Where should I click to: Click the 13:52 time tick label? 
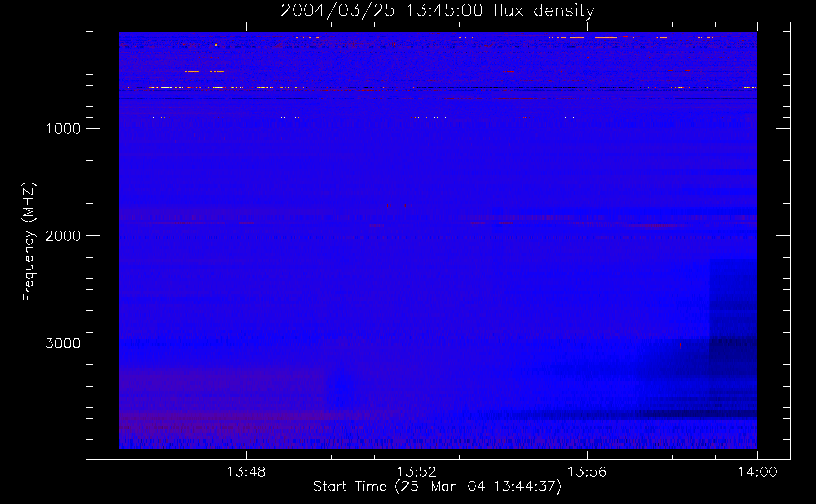[417, 472]
